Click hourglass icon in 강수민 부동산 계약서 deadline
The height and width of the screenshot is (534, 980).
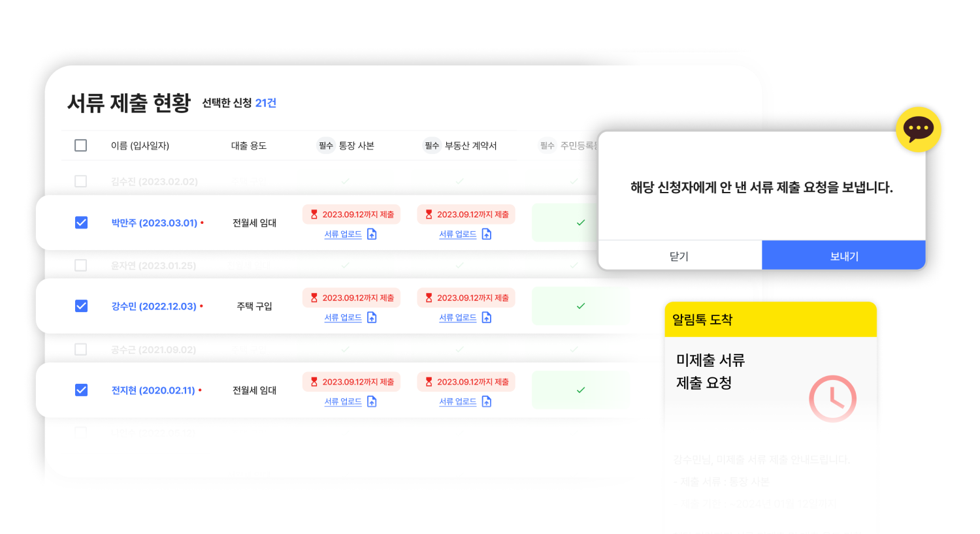point(429,298)
